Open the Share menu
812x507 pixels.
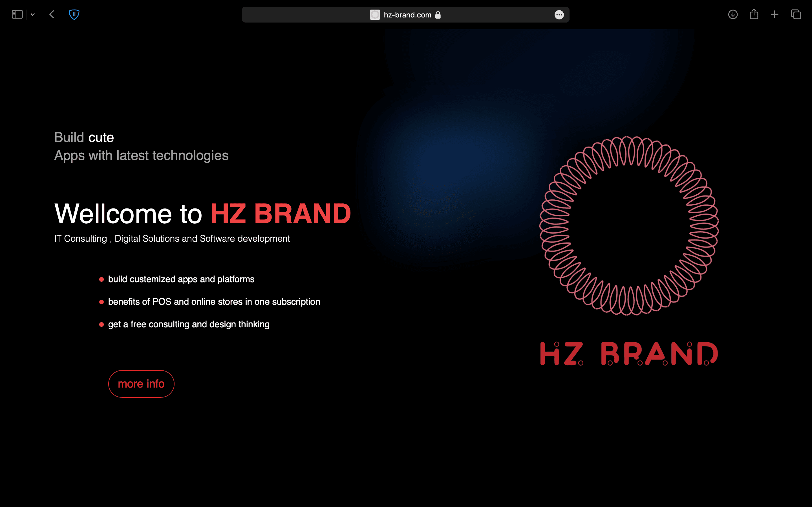click(754, 14)
